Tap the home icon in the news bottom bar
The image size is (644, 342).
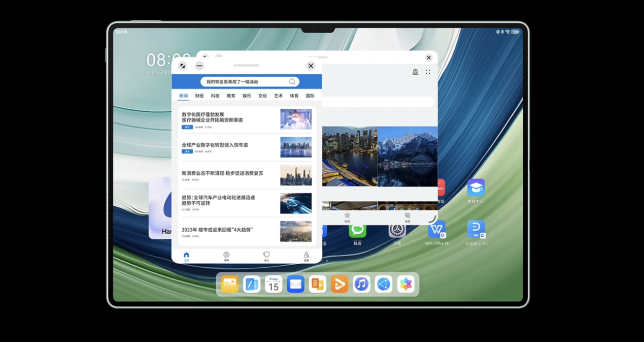(x=186, y=256)
